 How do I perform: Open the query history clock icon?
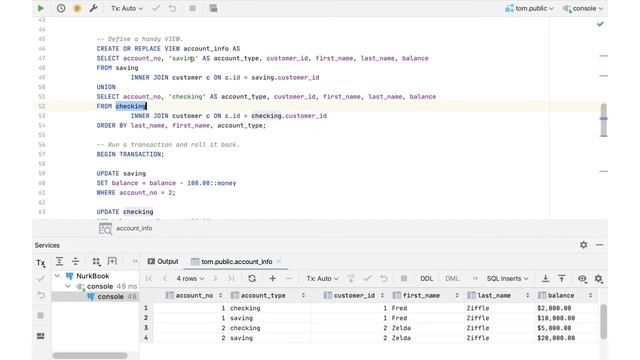pyautogui.click(x=61, y=8)
